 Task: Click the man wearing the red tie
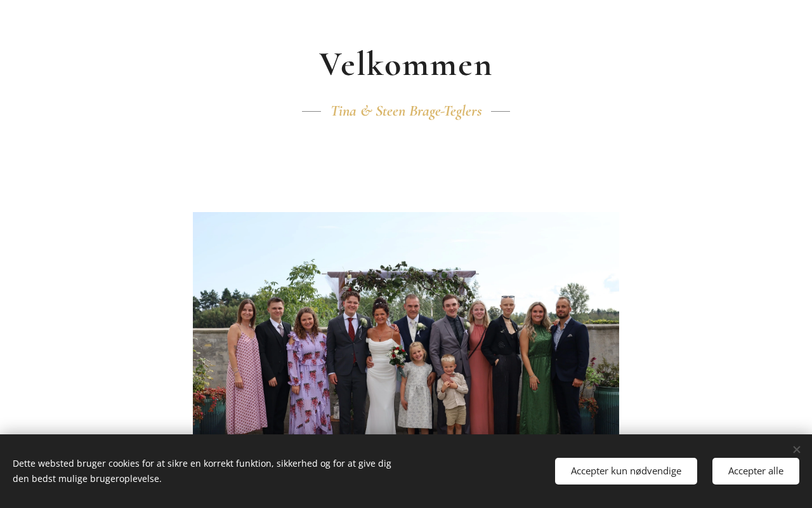pos(349,365)
